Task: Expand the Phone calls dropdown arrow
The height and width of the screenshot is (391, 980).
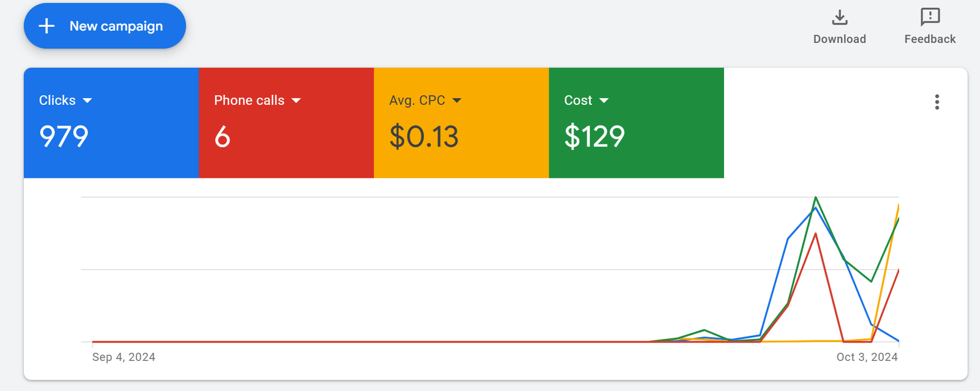Action: tap(296, 101)
